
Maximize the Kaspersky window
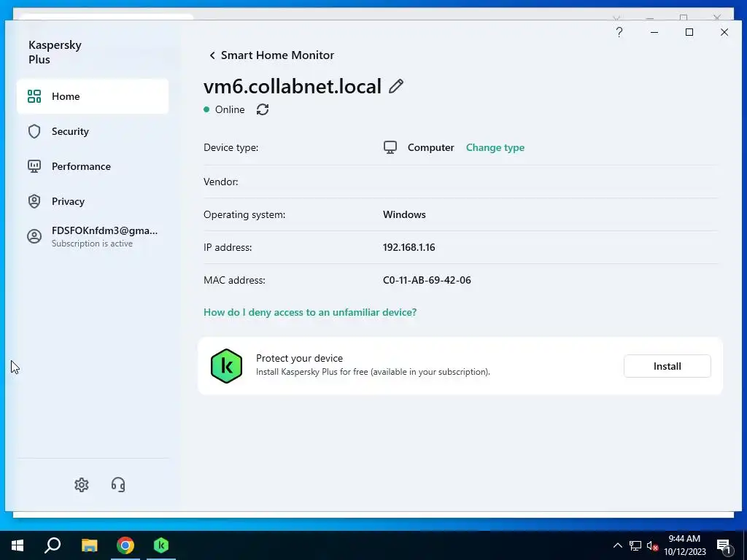click(689, 32)
